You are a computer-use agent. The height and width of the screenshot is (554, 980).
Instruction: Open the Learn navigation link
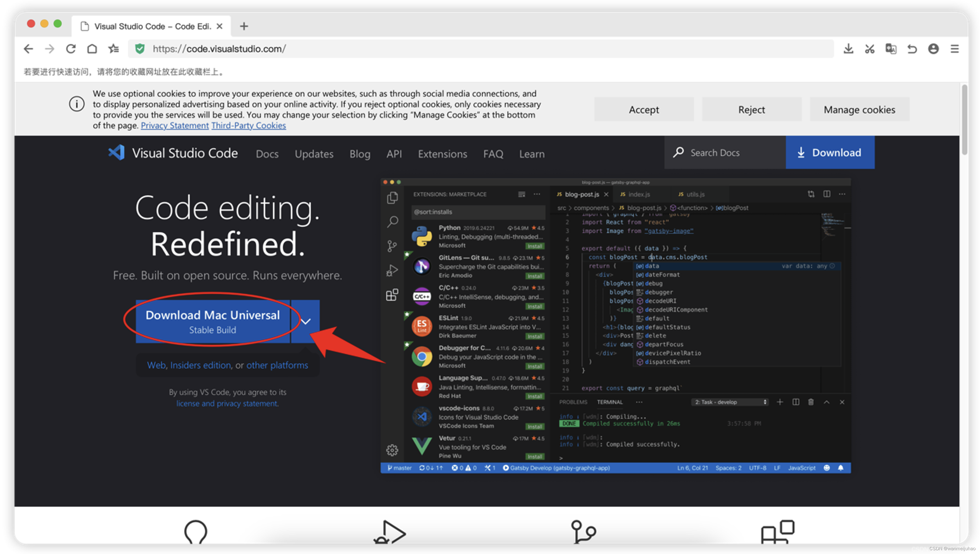coord(532,154)
